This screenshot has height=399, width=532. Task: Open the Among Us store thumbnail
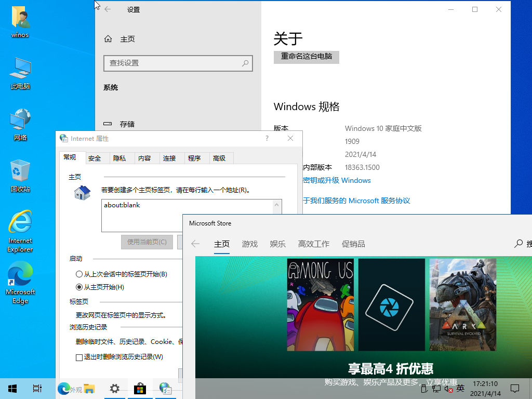tap(320, 304)
